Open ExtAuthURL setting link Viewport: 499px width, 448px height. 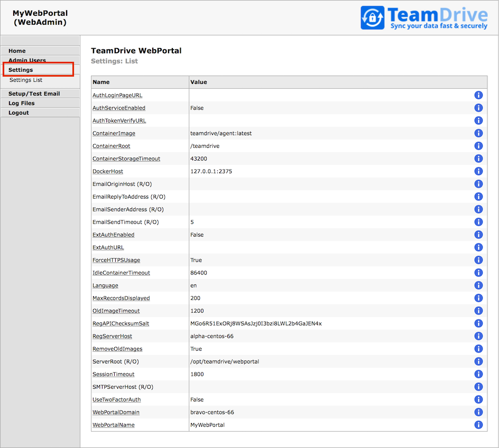(x=108, y=248)
